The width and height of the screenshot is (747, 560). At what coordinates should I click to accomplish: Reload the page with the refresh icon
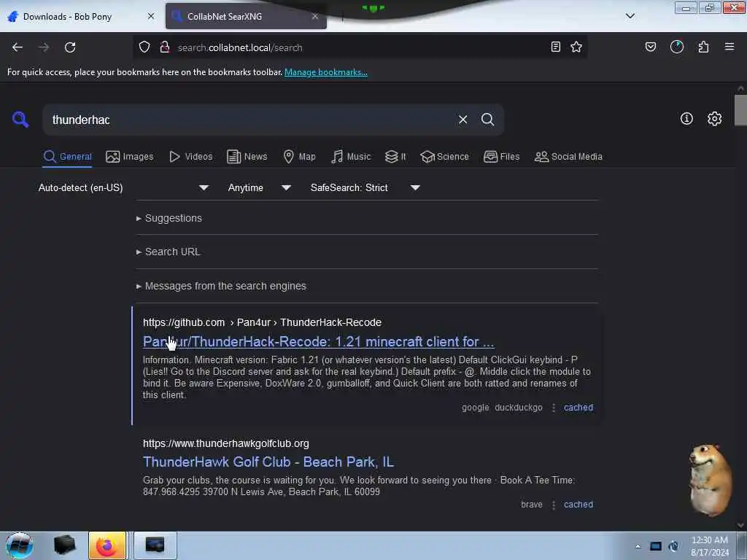point(70,47)
